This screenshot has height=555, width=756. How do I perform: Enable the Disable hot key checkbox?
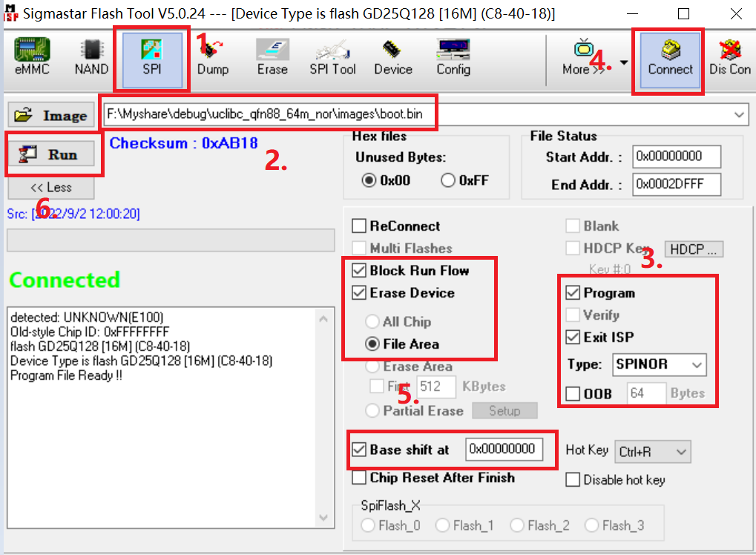tap(573, 480)
